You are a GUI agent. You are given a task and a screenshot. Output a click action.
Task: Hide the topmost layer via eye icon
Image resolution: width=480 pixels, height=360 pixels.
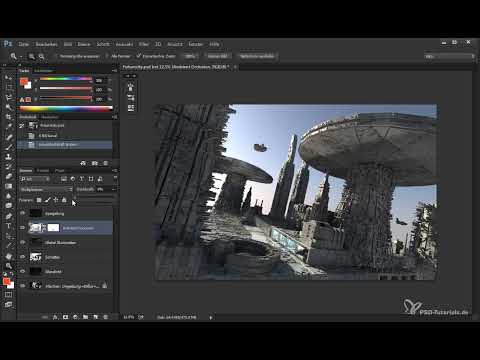23,213
